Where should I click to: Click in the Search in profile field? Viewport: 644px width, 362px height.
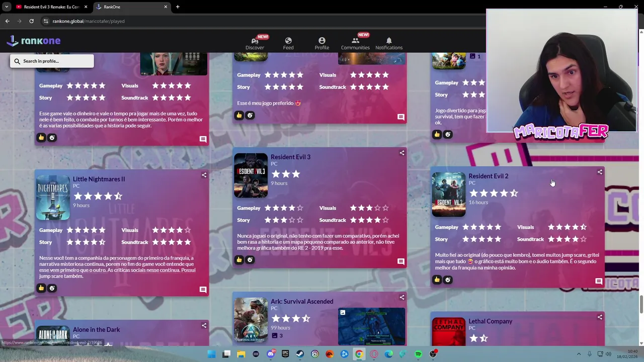[x=52, y=61]
